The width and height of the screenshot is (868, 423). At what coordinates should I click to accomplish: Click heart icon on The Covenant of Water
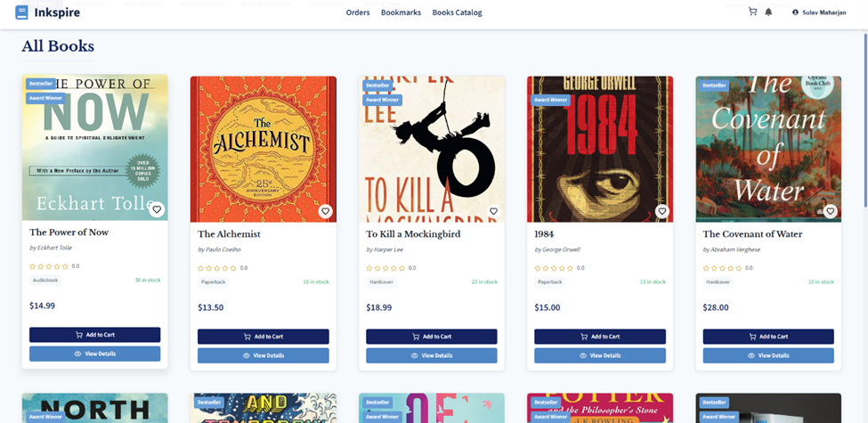click(x=830, y=211)
